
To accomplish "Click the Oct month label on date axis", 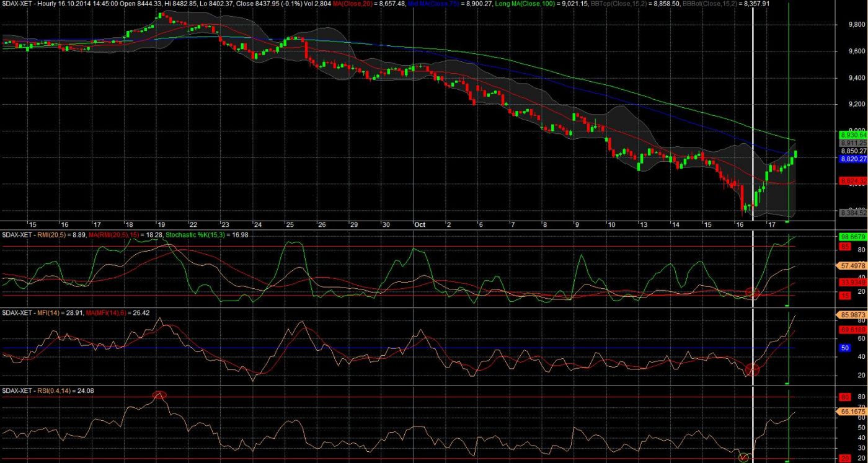I will click(421, 224).
